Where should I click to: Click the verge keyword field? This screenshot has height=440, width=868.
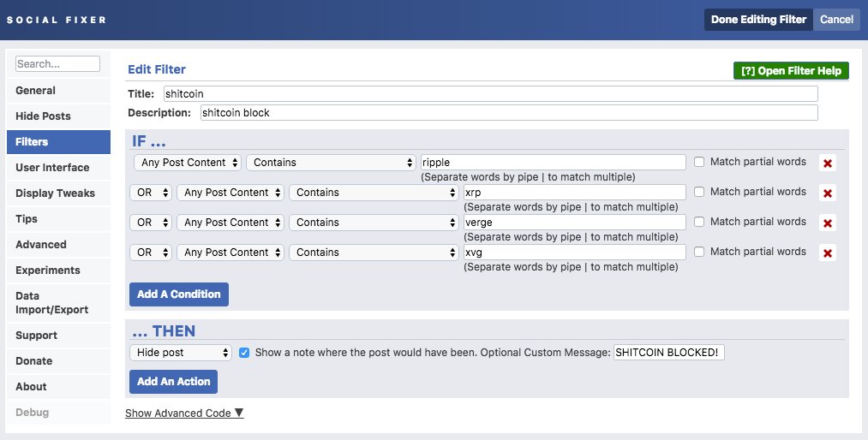(x=575, y=222)
